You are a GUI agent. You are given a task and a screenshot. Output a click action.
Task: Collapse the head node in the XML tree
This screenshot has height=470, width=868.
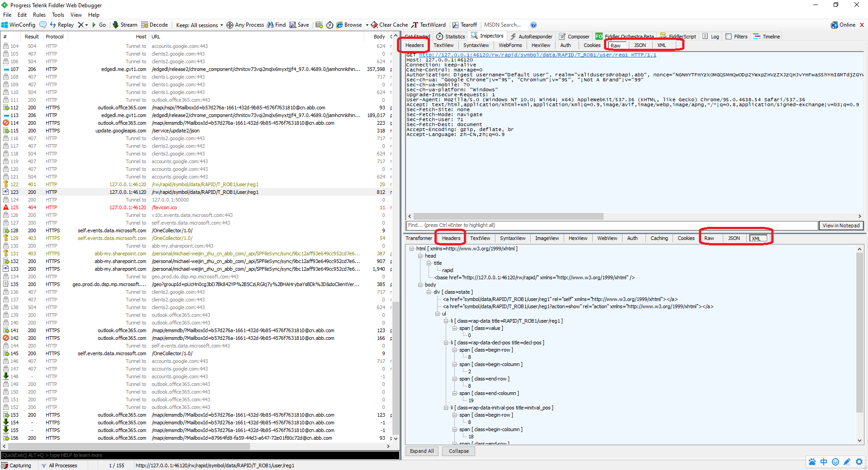pyautogui.click(x=420, y=256)
